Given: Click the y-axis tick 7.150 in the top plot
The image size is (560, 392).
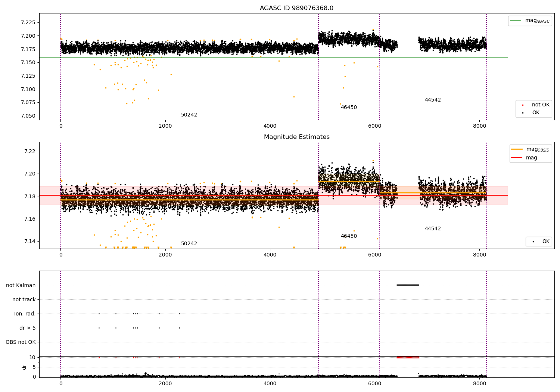Looking at the screenshot, I should click(28, 63).
